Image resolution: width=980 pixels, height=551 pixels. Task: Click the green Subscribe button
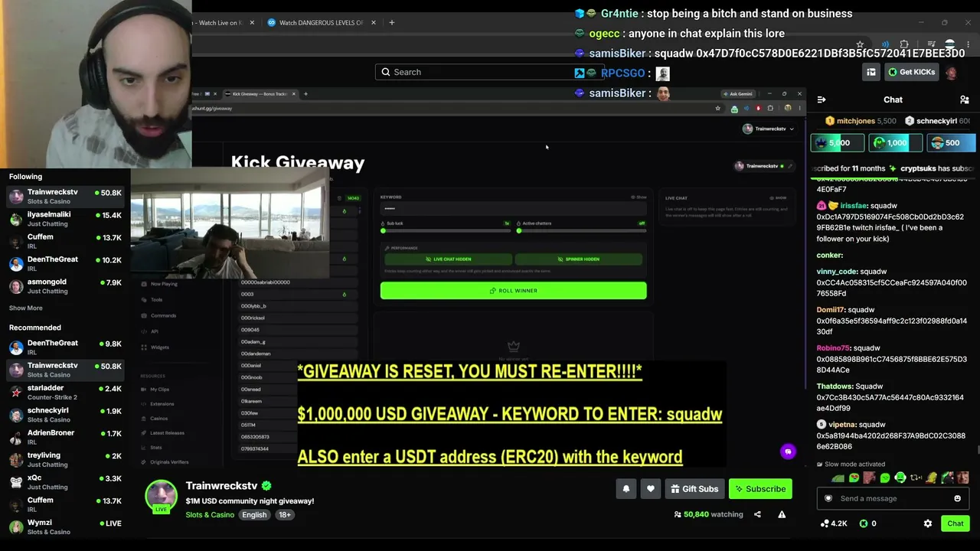(760, 489)
